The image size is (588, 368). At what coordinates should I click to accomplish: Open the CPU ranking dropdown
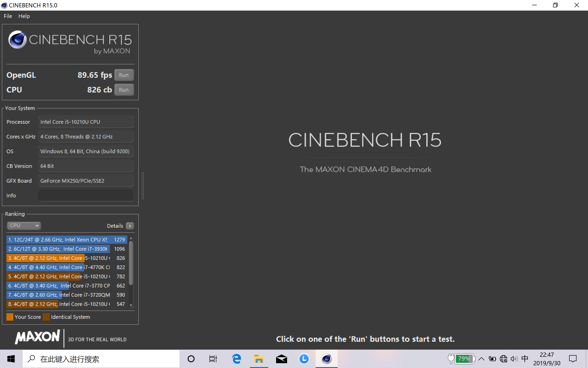(x=24, y=226)
